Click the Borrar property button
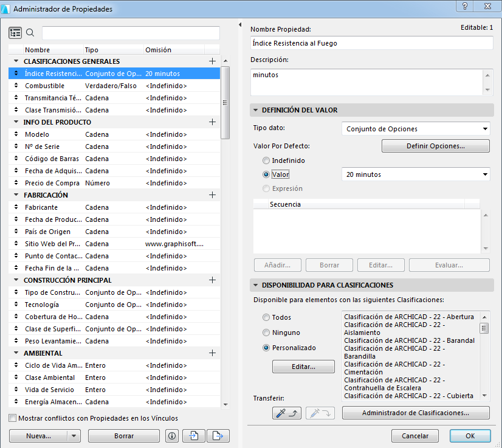This screenshot has height=448, width=502. click(x=123, y=436)
